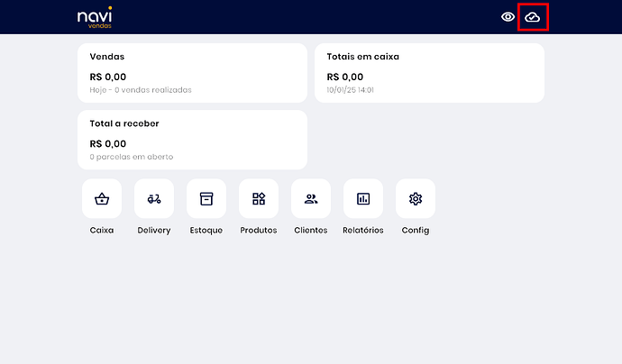
Task: Click the '0 parcelas em aberto' text
Action: [132, 157]
